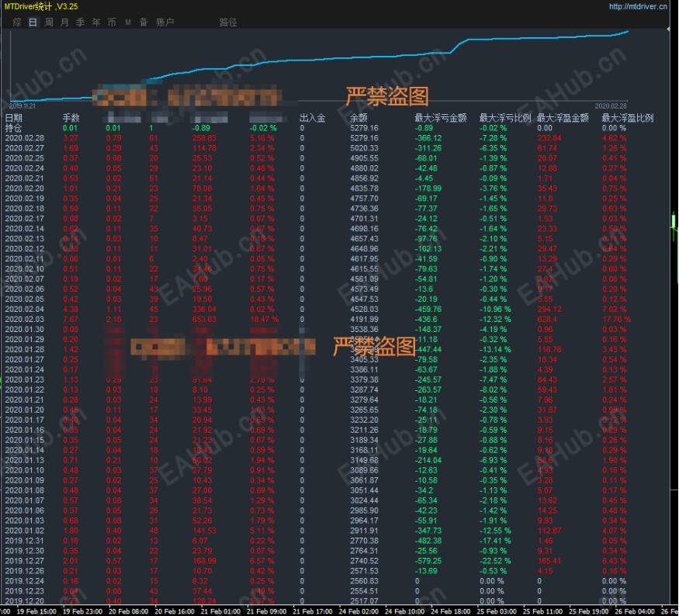Click balance value 4191.99
The width and height of the screenshot is (679, 616).
(x=364, y=320)
